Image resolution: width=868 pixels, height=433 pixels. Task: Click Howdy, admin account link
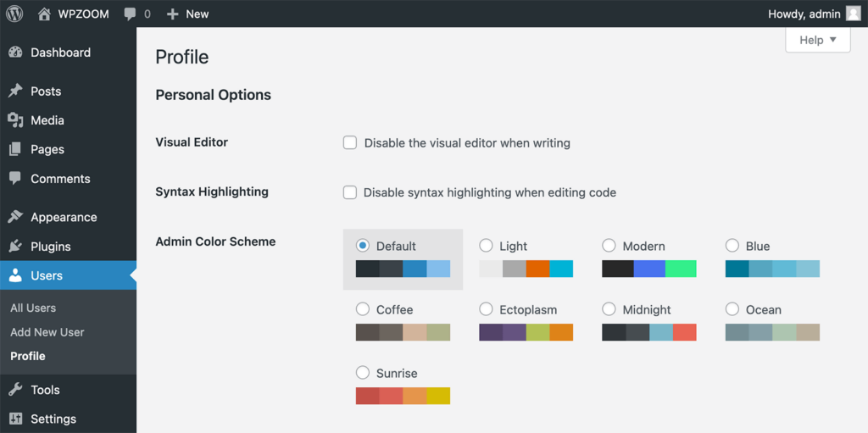pos(804,14)
